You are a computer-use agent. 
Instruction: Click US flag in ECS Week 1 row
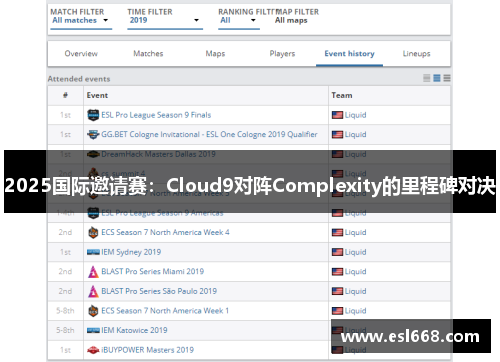tap(337, 311)
